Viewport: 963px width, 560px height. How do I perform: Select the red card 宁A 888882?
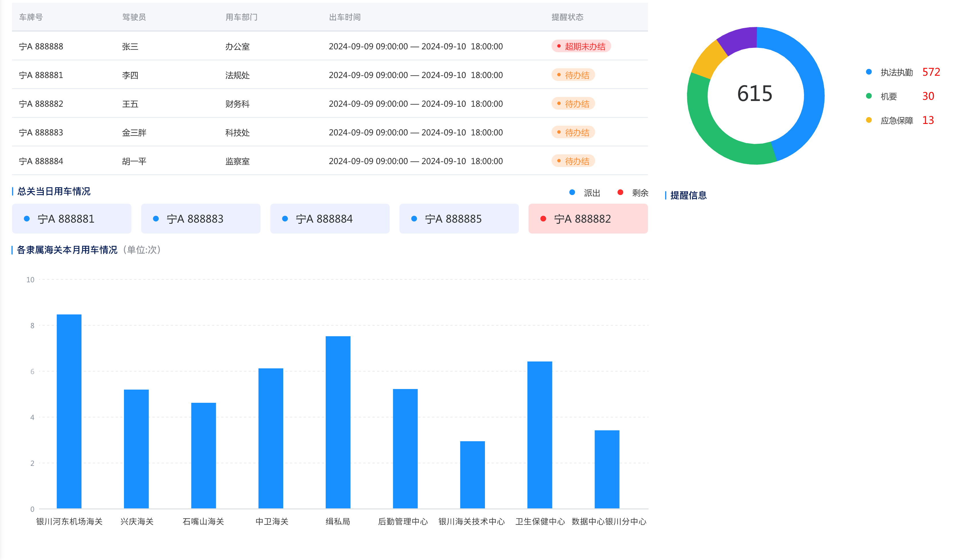click(588, 219)
